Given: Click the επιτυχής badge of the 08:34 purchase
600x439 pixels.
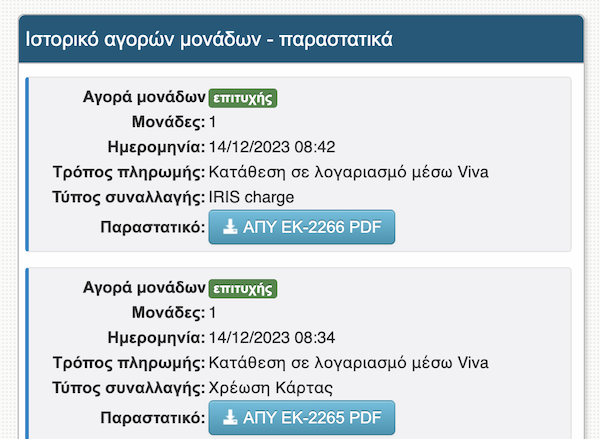Looking at the screenshot, I should coord(242,289).
